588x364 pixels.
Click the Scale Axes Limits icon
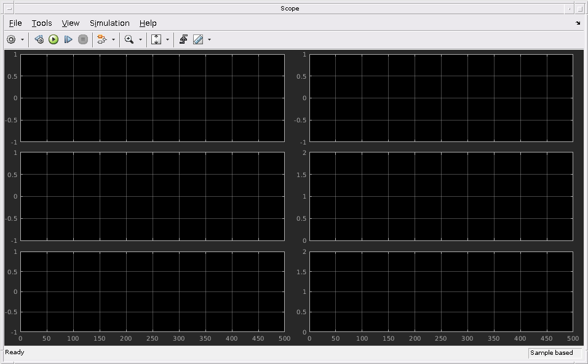pos(156,39)
